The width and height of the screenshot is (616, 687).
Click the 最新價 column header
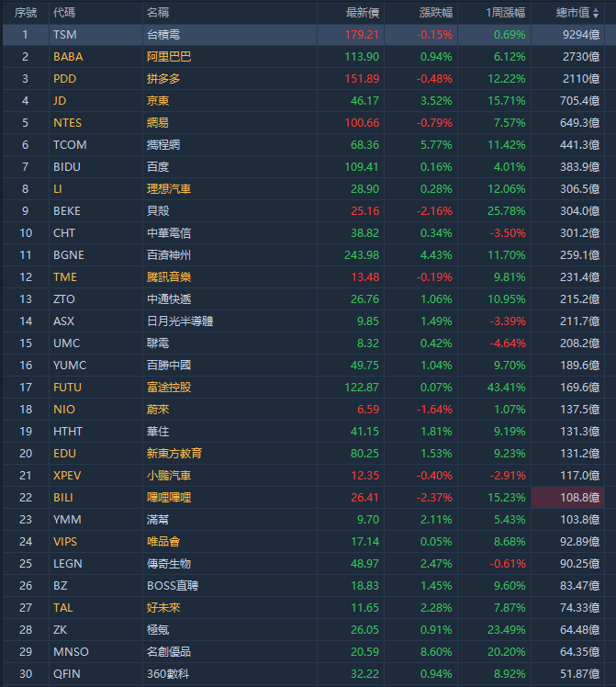(x=363, y=13)
